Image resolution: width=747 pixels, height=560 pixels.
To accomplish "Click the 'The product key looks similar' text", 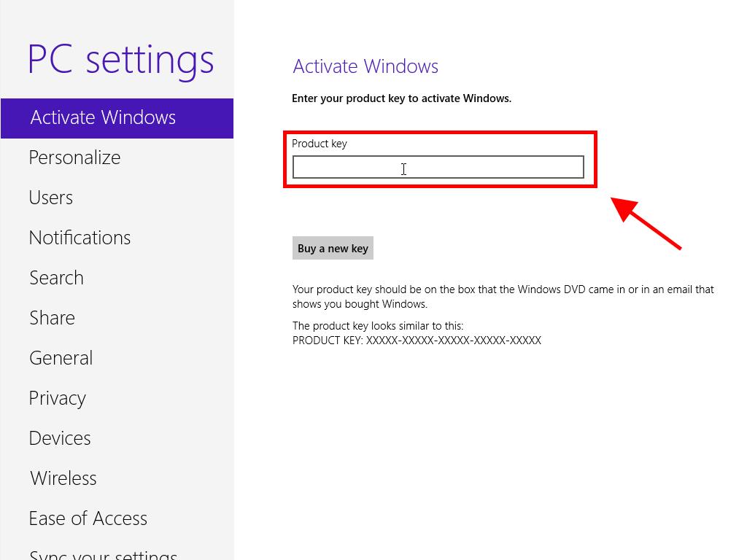I will [378, 326].
